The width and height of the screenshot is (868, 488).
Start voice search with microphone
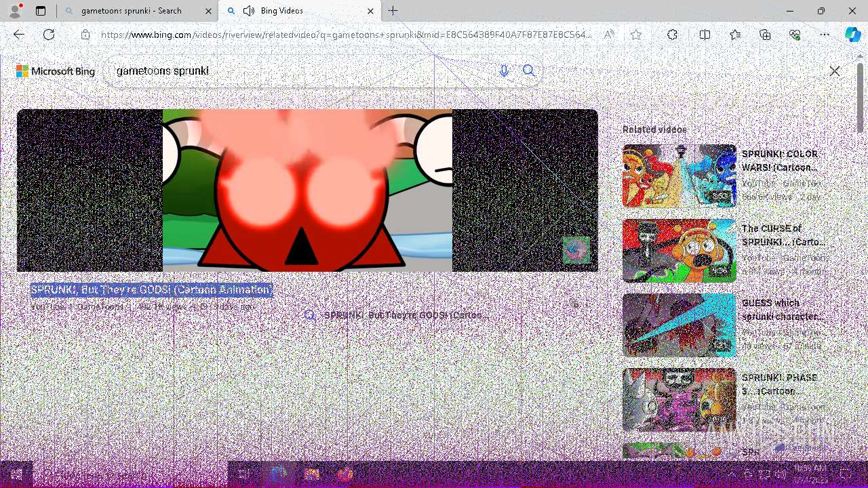(504, 71)
